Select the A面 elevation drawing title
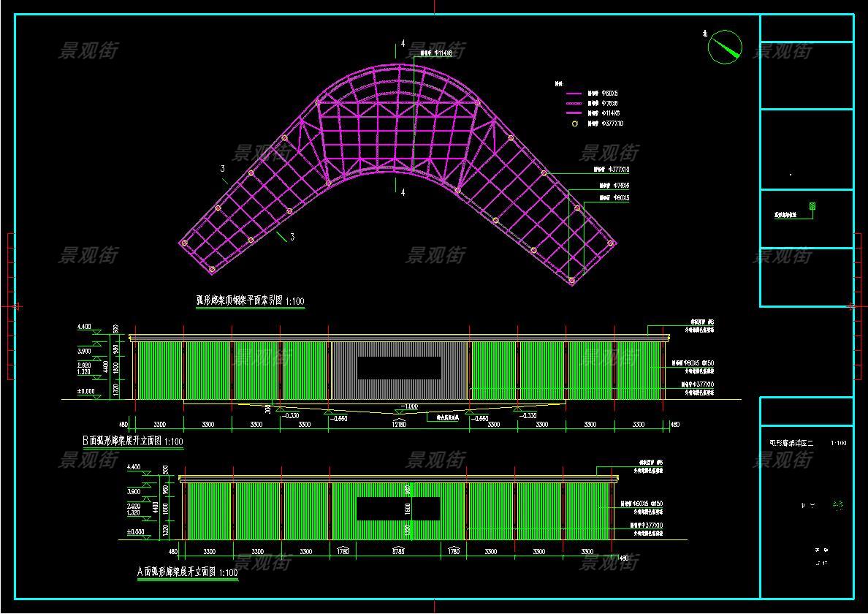The height and width of the screenshot is (614, 868). tap(187, 572)
